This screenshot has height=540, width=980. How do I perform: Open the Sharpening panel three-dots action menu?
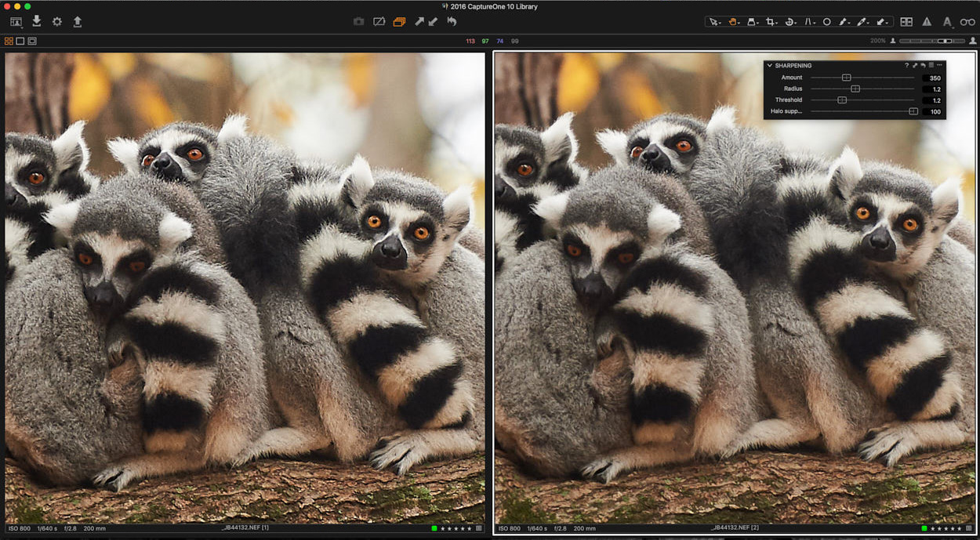(940, 65)
